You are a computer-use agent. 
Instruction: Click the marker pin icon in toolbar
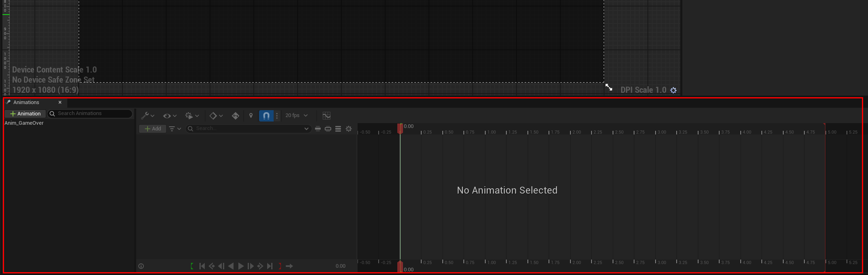pos(251,116)
